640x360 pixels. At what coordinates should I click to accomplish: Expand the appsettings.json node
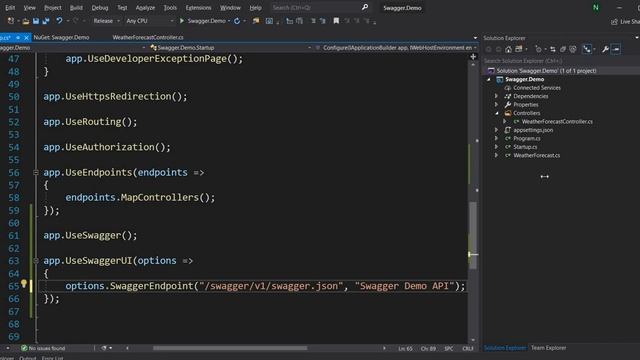coord(496,130)
